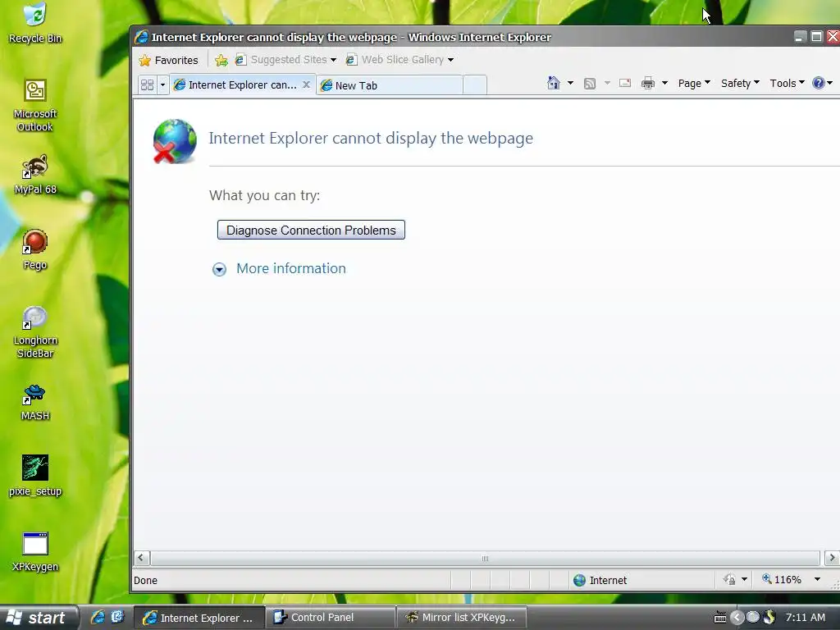The image size is (840, 630).
Task: Click the Help question mark icon
Action: (818, 83)
